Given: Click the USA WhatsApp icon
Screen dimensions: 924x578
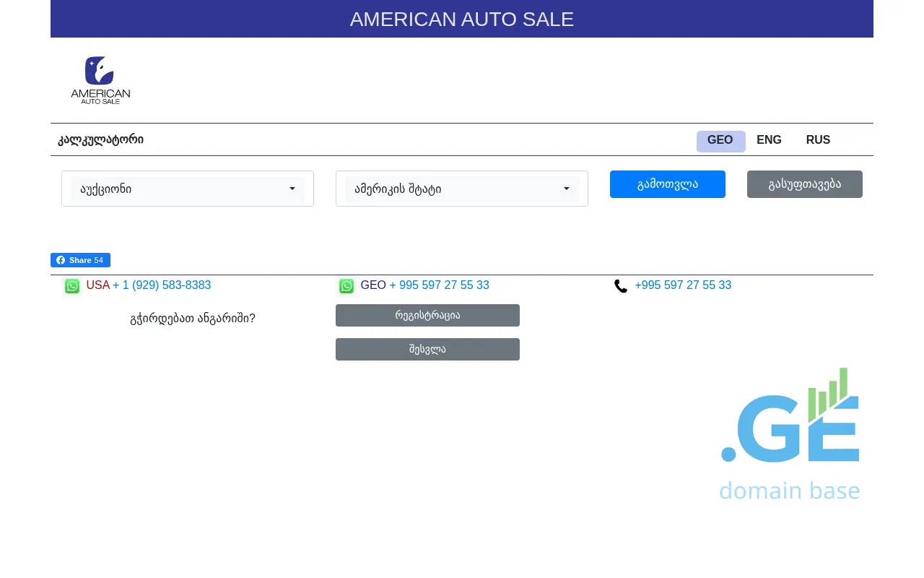Looking at the screenshot, I should click(72, 286).
